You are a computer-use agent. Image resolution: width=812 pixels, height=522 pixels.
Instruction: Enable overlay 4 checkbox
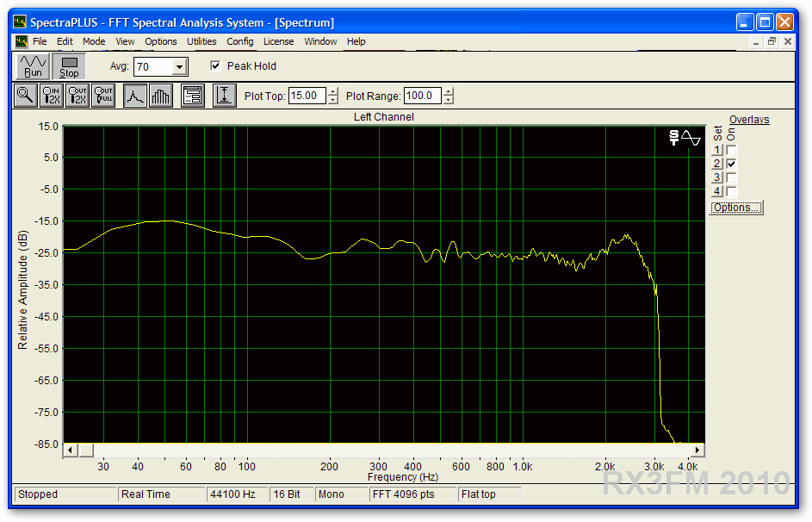tap(731, 191)
